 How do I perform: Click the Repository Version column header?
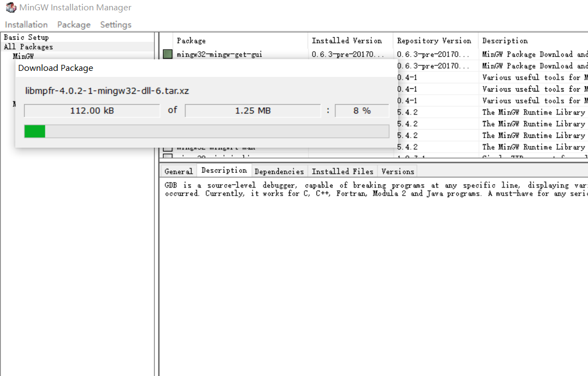(435, 40)
